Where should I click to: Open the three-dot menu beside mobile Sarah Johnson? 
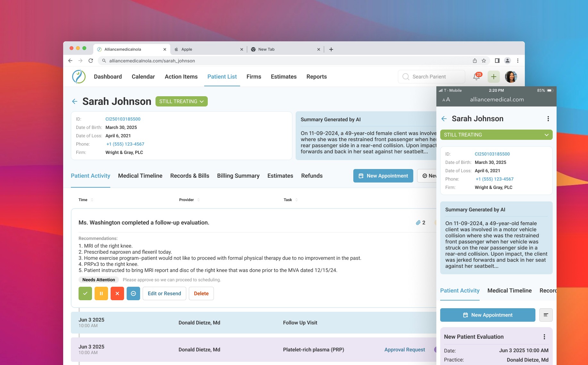[x=548, y=119]
